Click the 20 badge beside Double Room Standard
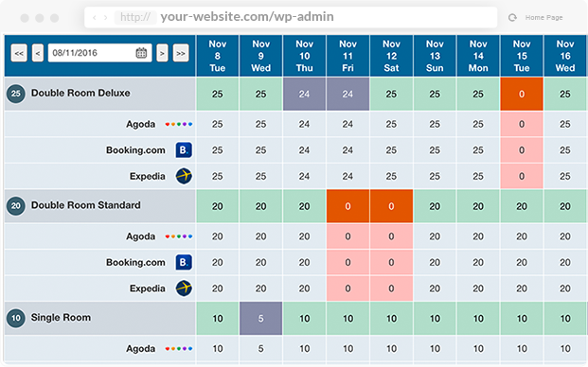The height and width of the screenshot is (367, 588). [16, 205]
